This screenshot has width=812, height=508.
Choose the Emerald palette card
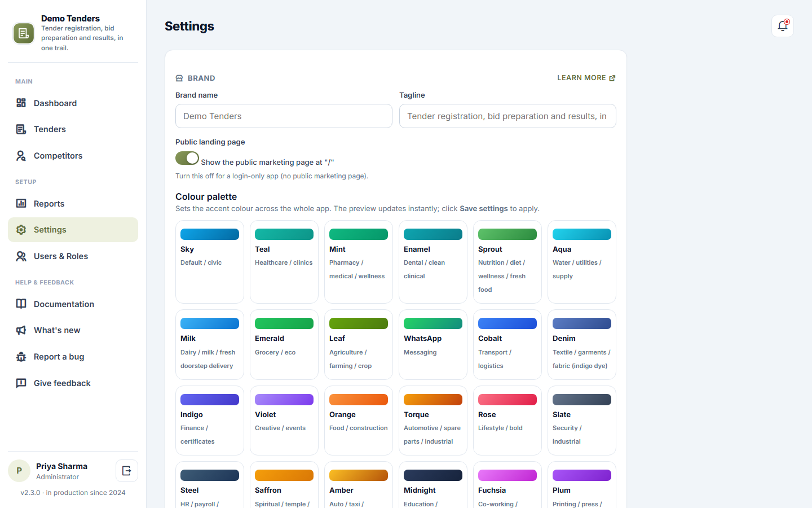[x=284, y=344]
